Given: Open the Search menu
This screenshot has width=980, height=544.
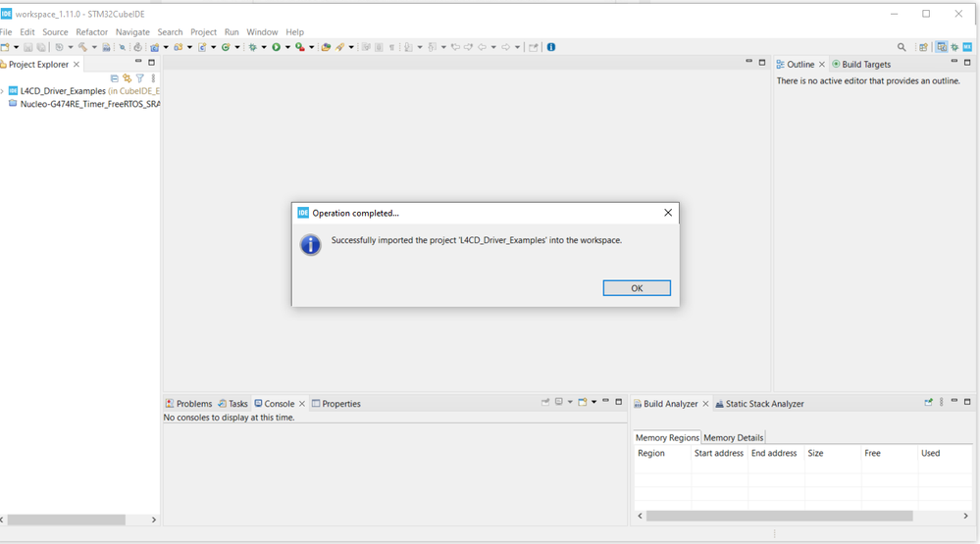Looking at the screenshot, I should (x=170, y=31).
